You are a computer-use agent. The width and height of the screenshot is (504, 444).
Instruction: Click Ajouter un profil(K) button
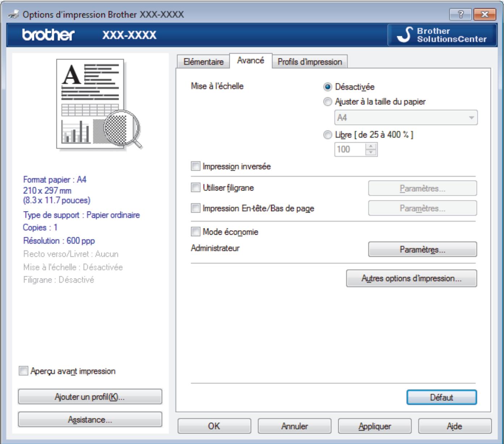[90, 397]
